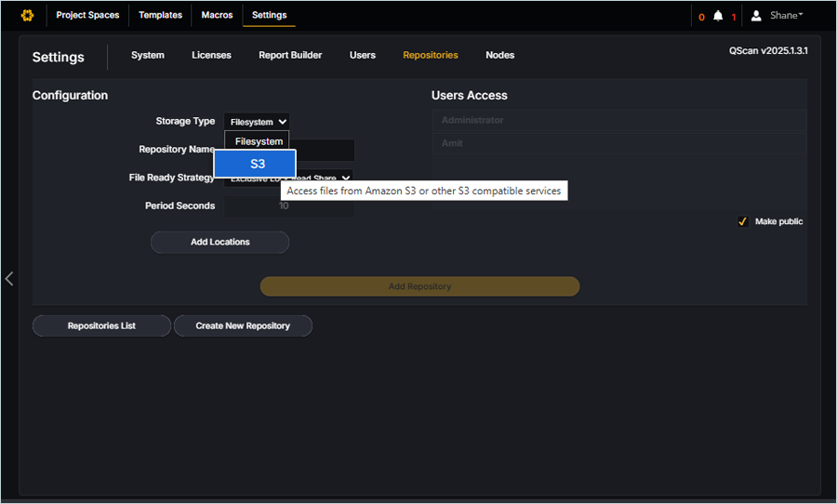Click the QScan logo icon
Viewport: 837px width, 504px height.
27,16
